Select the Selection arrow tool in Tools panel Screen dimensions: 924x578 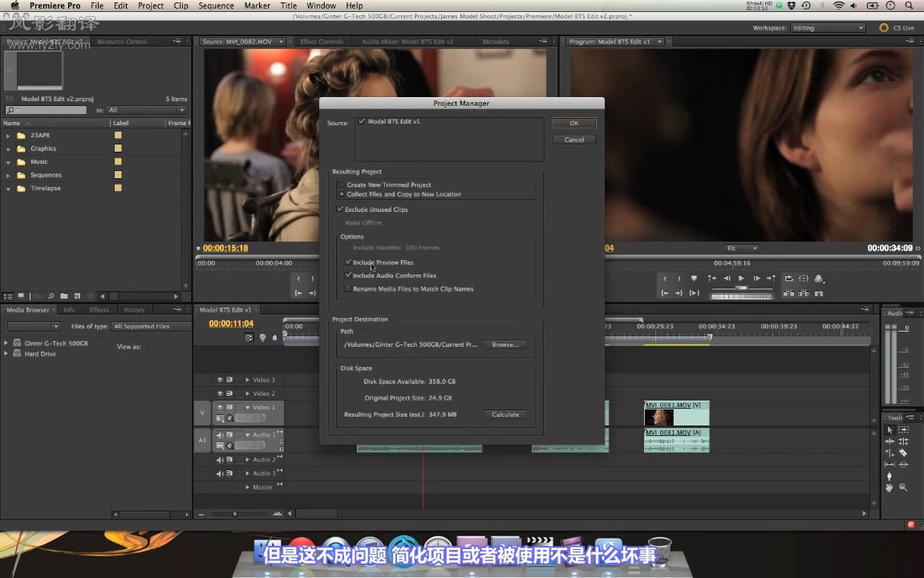(x=890, y=430)
